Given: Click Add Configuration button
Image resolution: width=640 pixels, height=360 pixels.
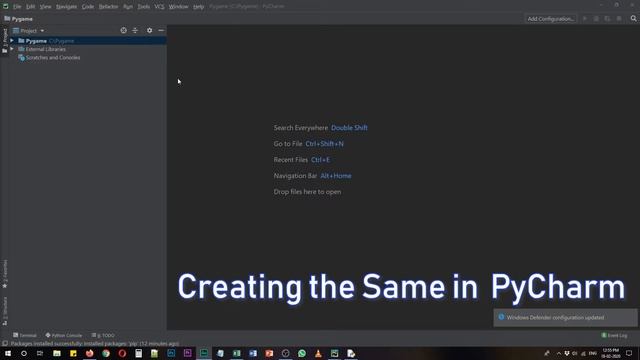Looking at the screenshot, I should tap(551, 19).
